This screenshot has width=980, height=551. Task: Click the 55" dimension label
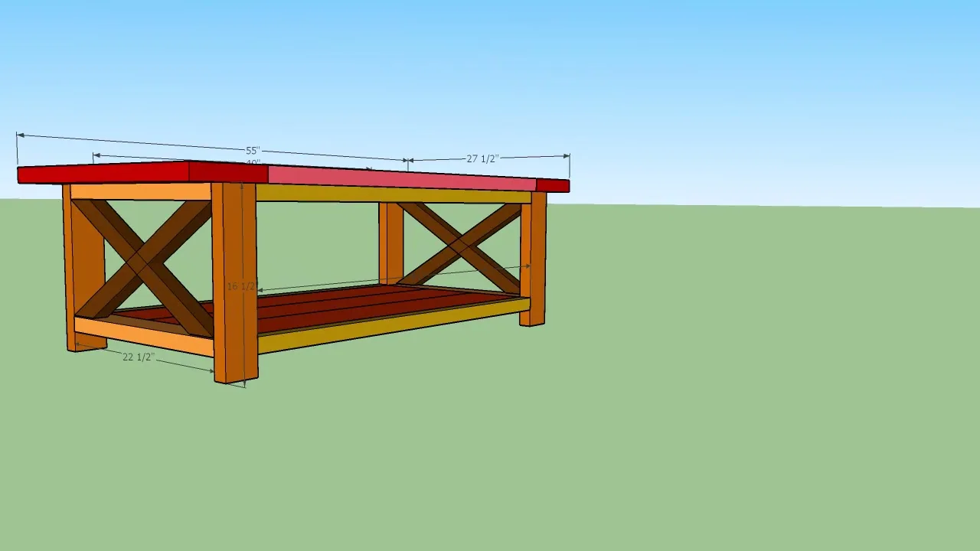pos(253,151)
